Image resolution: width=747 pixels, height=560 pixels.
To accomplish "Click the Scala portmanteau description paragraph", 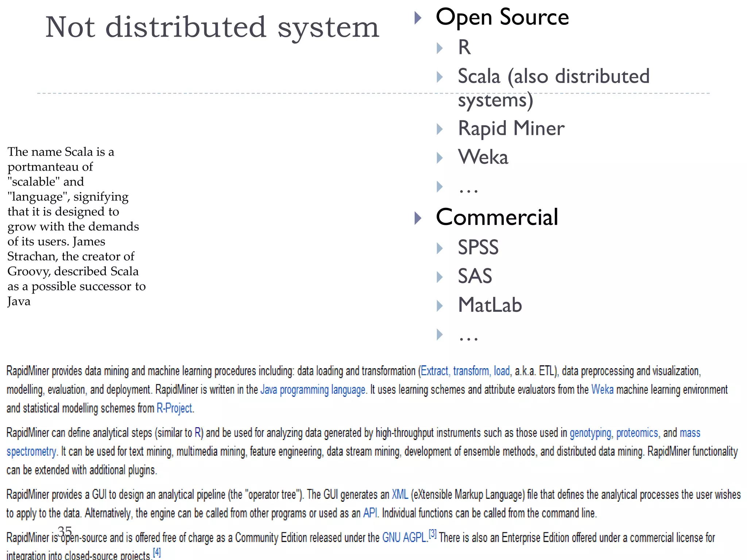I will tap(77, 226).
